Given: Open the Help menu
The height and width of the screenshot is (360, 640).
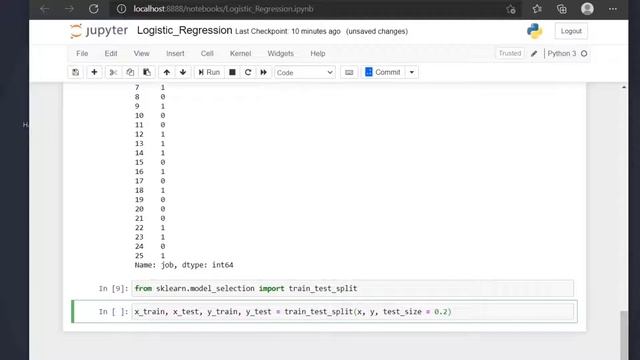Looking at the screenshot, I should click(x=318, y=53).
